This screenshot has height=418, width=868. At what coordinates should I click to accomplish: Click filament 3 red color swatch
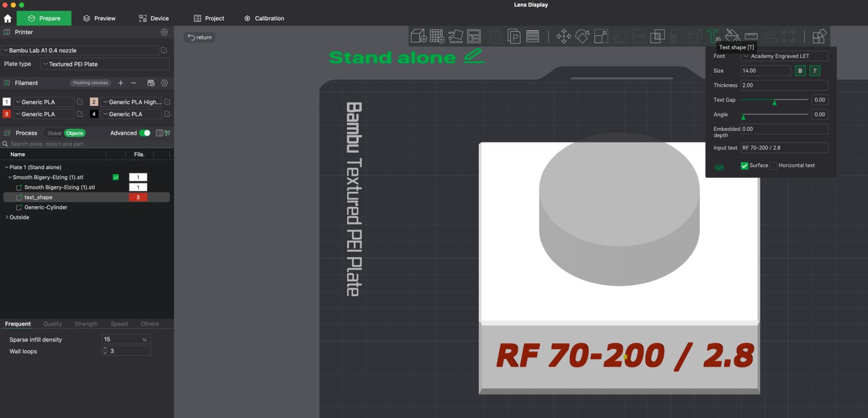7,114
